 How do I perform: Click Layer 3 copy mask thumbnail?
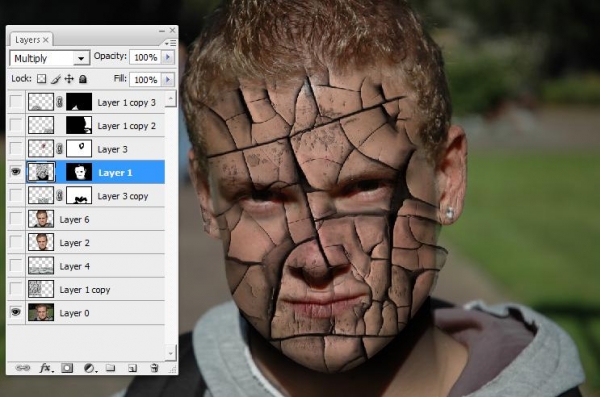pos(79,195)
